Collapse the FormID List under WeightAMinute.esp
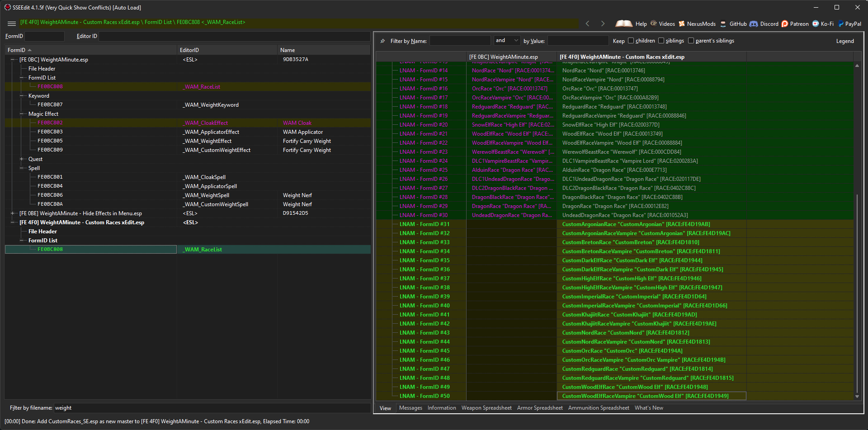The image size is (868, 430). click(22, 78)
